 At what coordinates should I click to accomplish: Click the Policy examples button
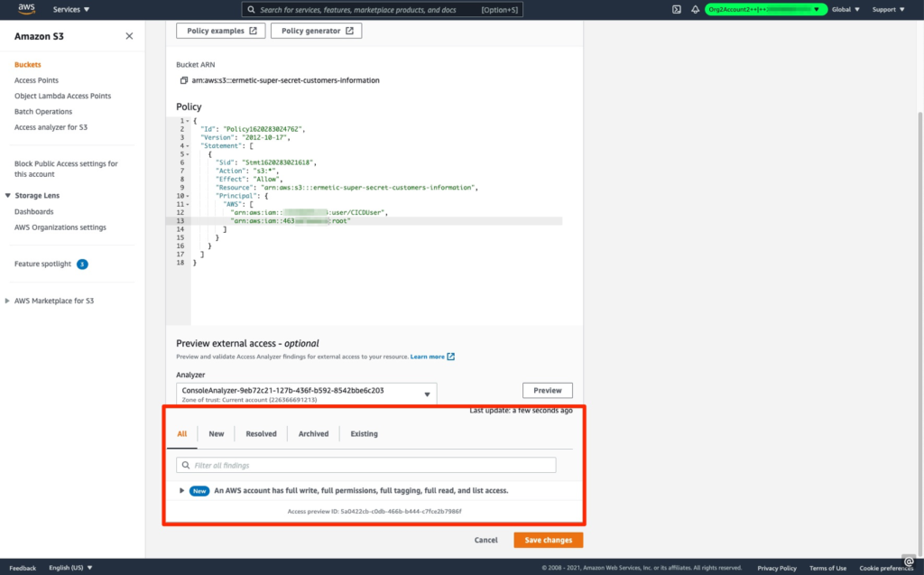[221, 31]
